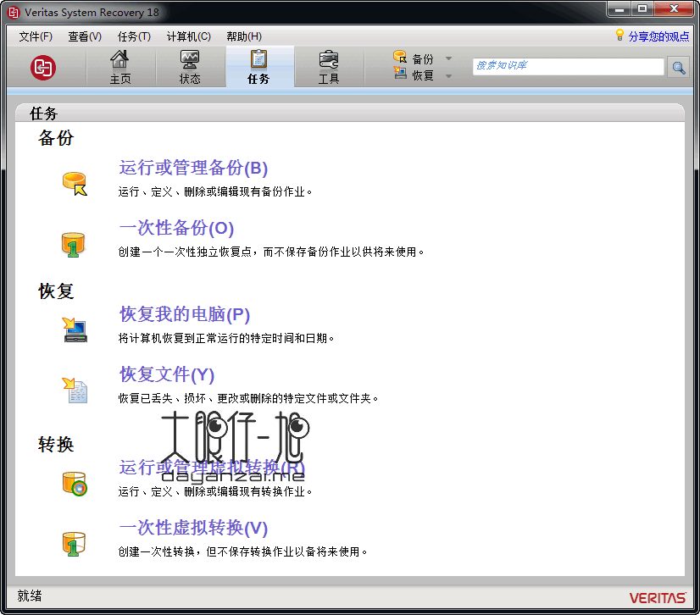Open the 主页 home view
700x615 pixels.
[120, 68]
